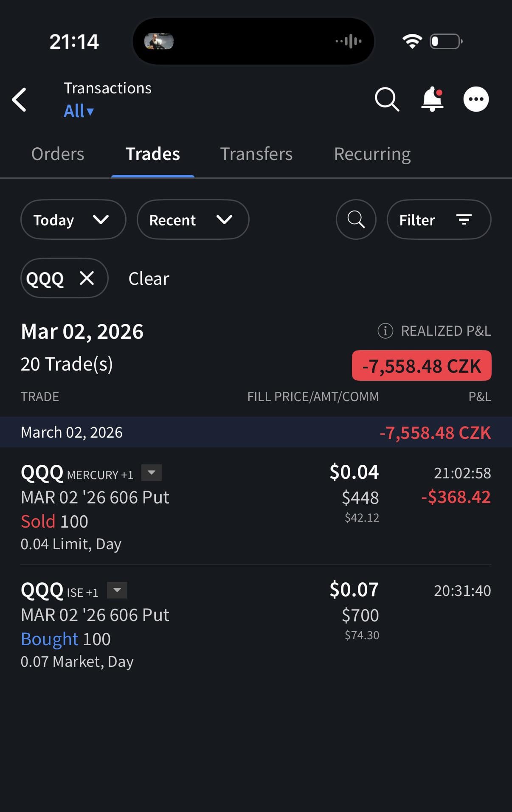Open the Today date range dropdown
The width and height of the screenshot is (512, 812).
tap(73, 219)
